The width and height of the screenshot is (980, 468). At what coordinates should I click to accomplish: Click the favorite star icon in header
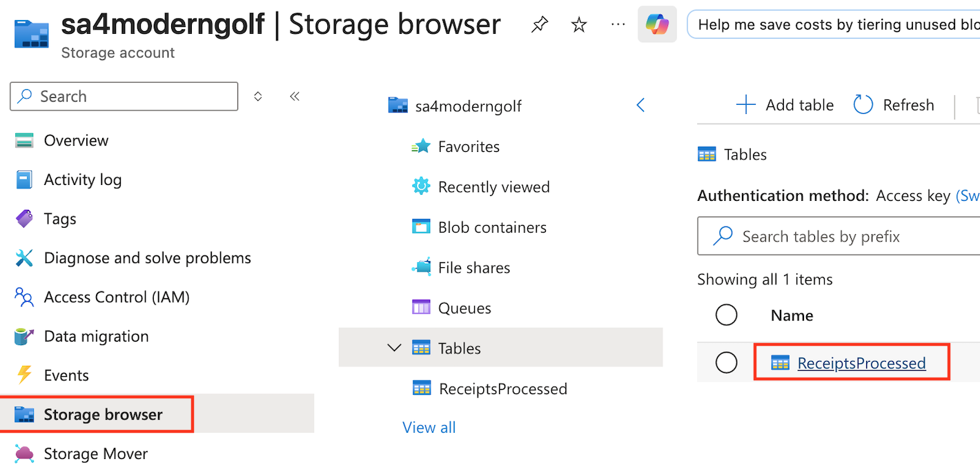579,26
